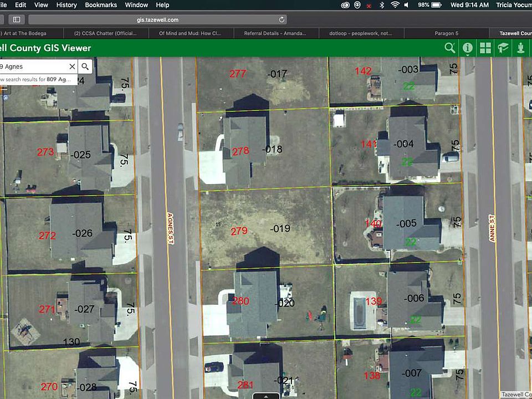Clear the Agnes search text with X

point(72,66)
